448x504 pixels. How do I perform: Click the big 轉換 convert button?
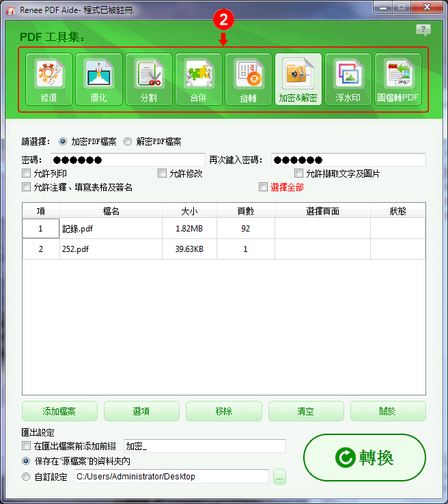point(365,458)
